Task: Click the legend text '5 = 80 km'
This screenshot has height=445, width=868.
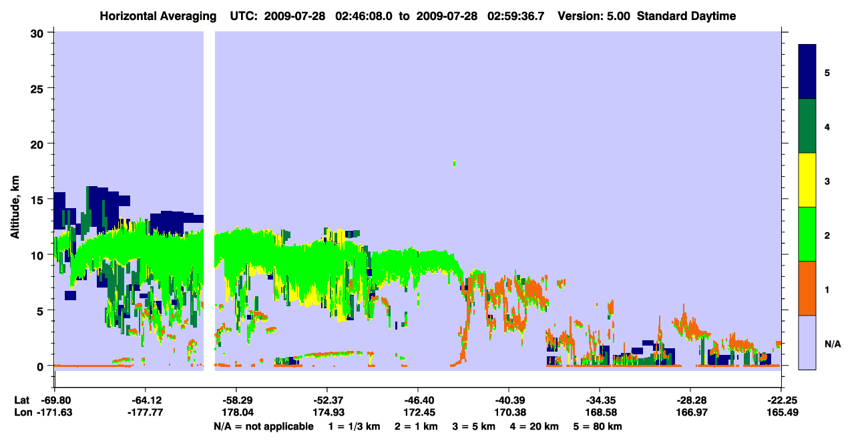Action: point(599,426)
